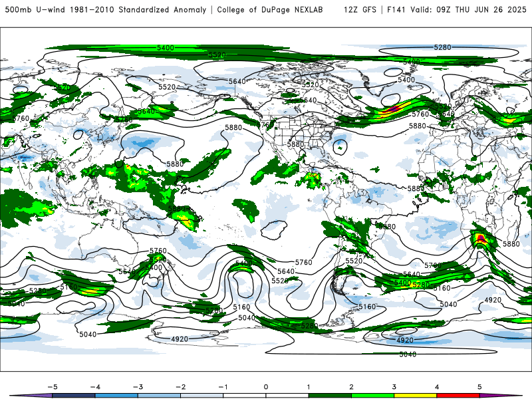Screen dimensions: 532x399
Task: Select red 4 to 5 colorbar segment
Action: [x=458, y=396]
